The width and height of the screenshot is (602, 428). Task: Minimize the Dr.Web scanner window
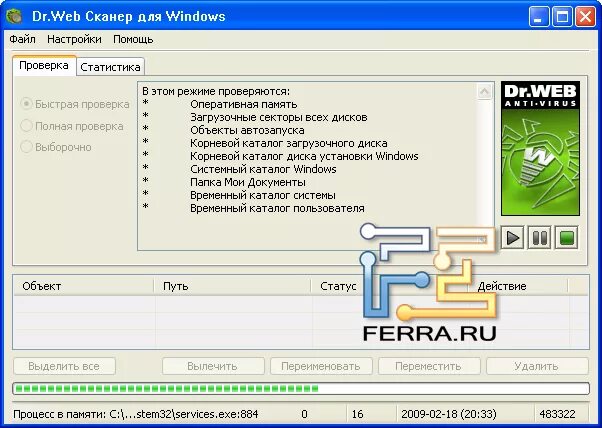[538, 17]
